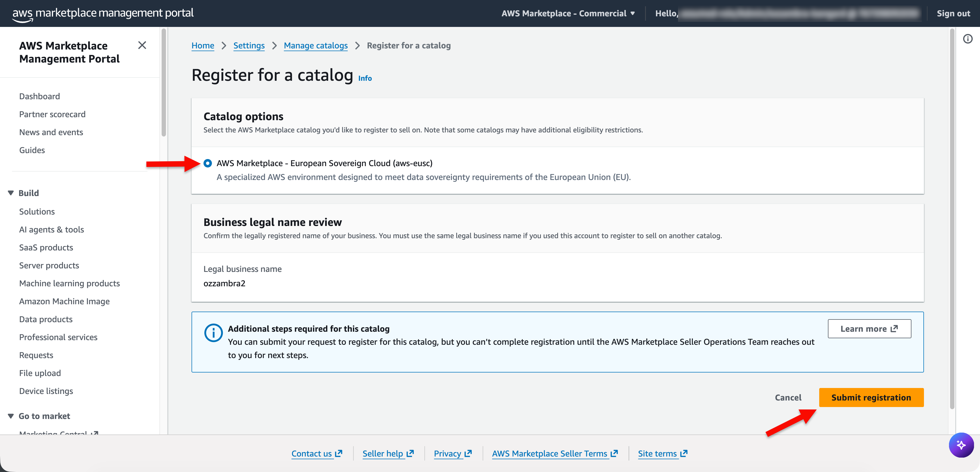The height and width of the screenshot is (472, 980).
Task: Close the AWS Marketplace Management Portal sidebar
Action: coord(142,46)
